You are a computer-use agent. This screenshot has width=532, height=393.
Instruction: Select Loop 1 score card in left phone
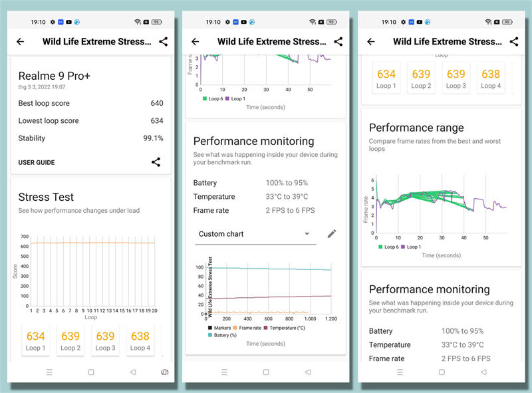[36, 340]
